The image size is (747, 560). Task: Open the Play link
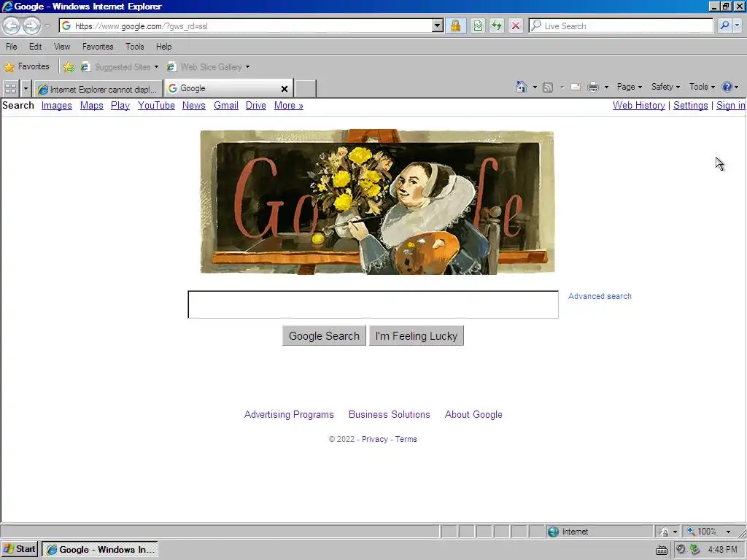click(120, 106)
